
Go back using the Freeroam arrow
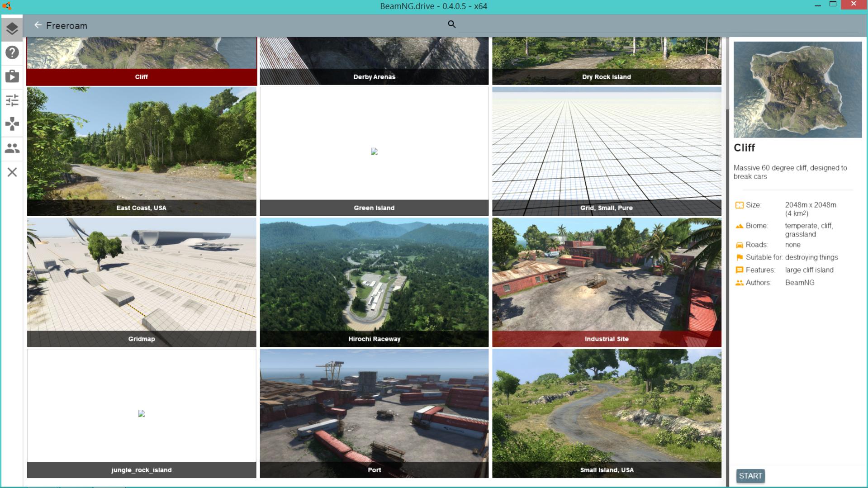click(x=38, y=25)
